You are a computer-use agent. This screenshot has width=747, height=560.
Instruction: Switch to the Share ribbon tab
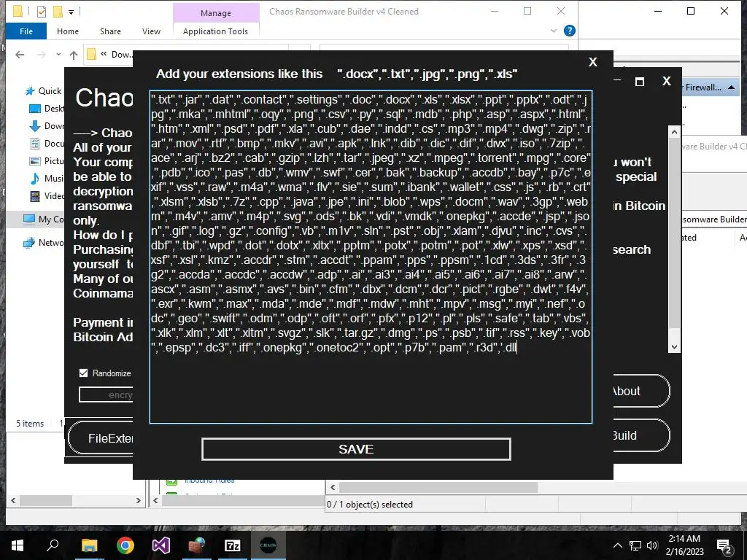pyautogui.click(x=110, y=31)
